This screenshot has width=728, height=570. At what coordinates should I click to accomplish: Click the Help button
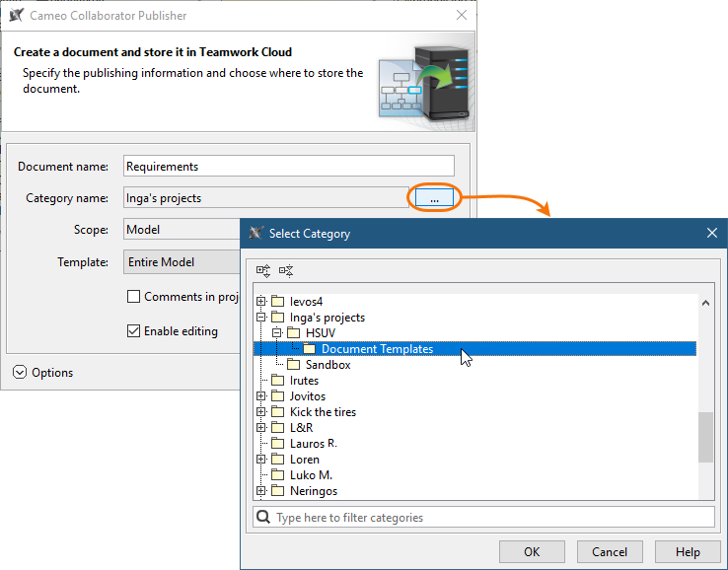tap(688, 552)
